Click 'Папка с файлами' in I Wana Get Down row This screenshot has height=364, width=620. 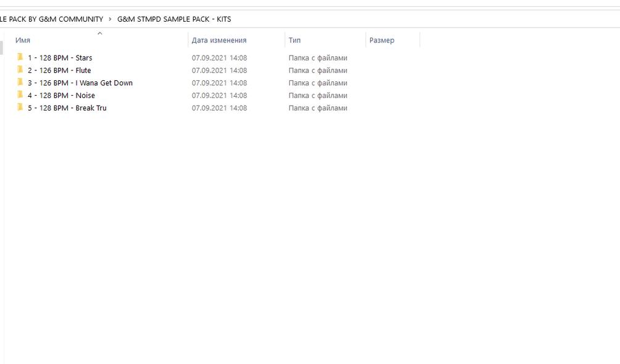click(318, 83)
